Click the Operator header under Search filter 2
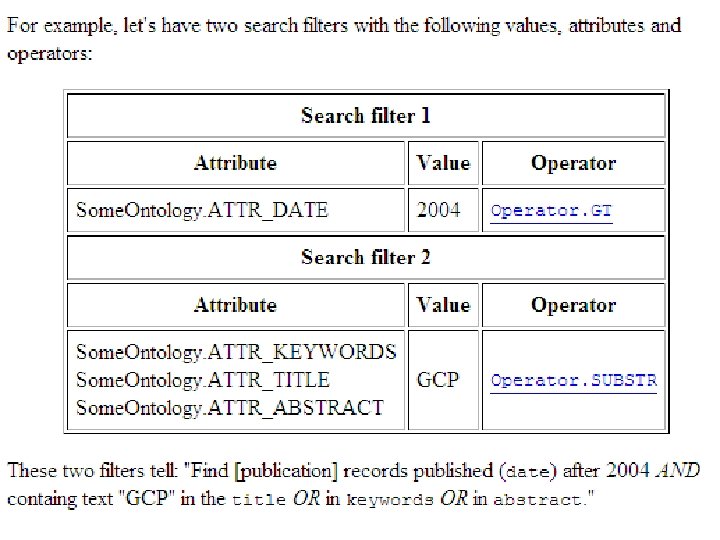Viewport: 720px width, 540px height. tap(573, 306)
